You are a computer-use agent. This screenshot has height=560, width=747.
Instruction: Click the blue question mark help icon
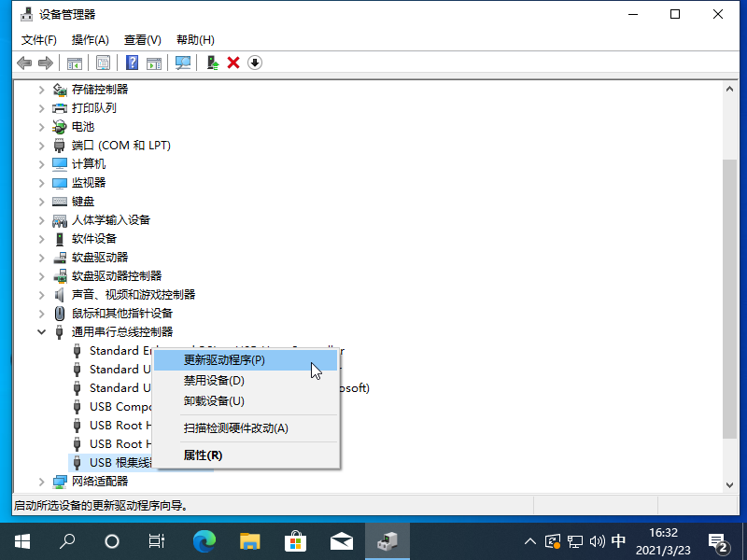pos(132,63)
